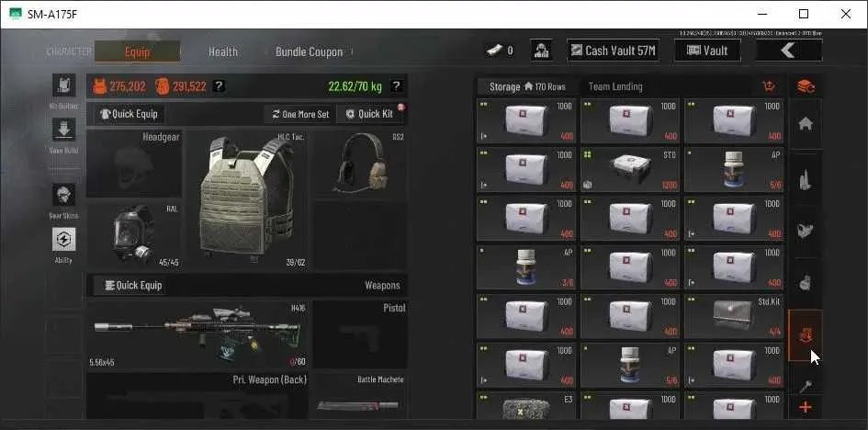Click the orange backpack value icon
Image resolution: width=868 pixels, height=430 pixels.
[162, 86]
